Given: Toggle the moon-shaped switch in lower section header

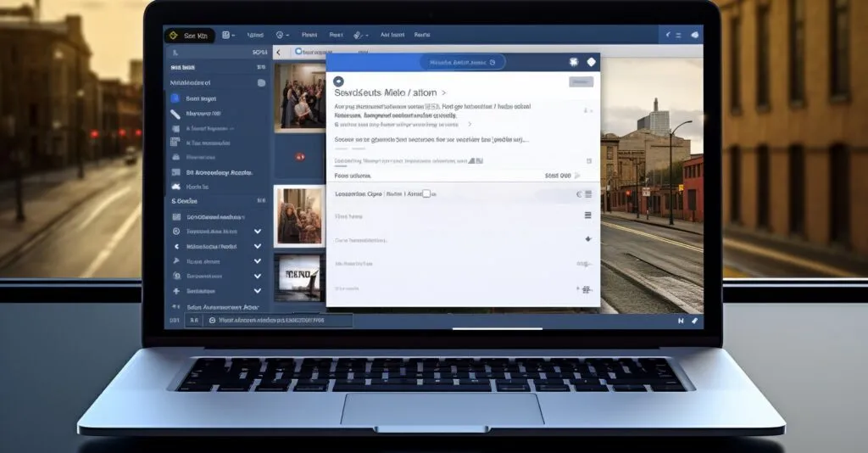Looking at the screenshot, I should tap(579, 194).
